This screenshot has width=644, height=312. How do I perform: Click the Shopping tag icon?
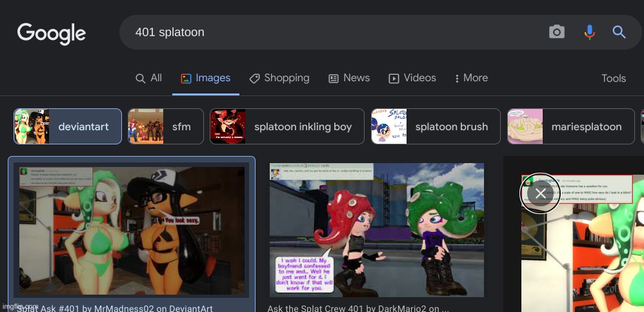(255, 79)
